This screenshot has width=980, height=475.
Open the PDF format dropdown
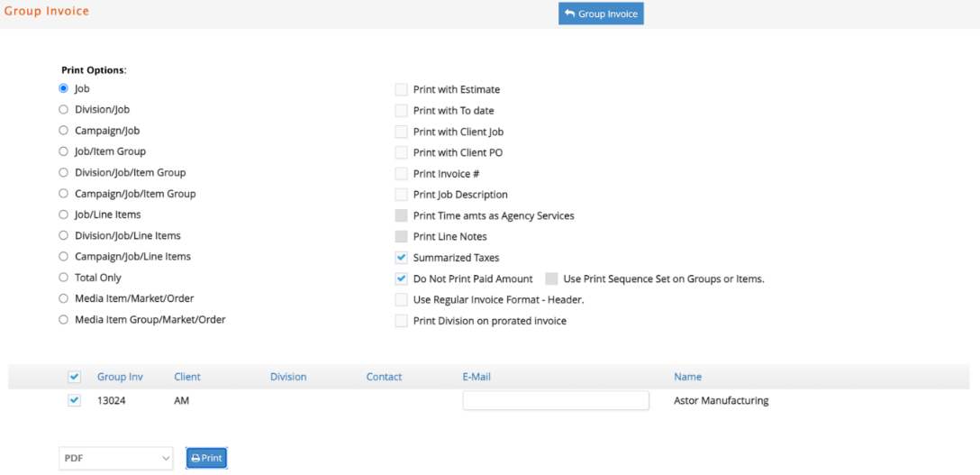pyautogui.click(x=115, y=458)
